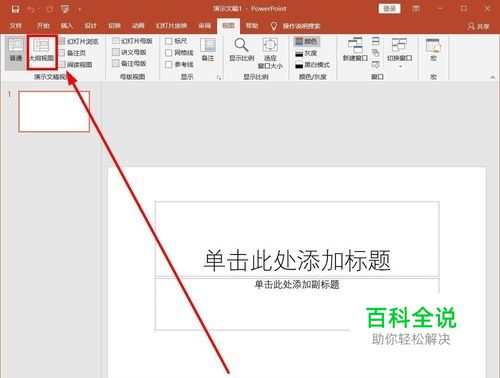Select the 灰度 grayscale mode
The image size is (500, 378).
tap(307, 53)
